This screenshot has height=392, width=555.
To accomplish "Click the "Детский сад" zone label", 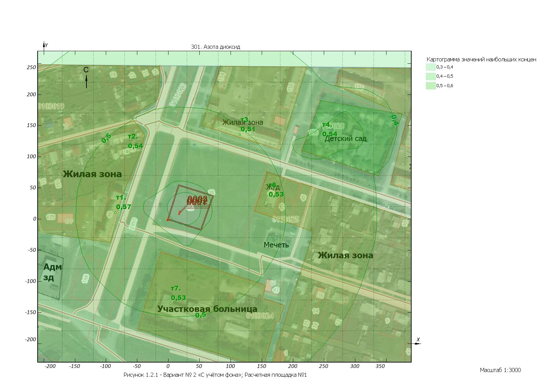I will click(345, 139).
